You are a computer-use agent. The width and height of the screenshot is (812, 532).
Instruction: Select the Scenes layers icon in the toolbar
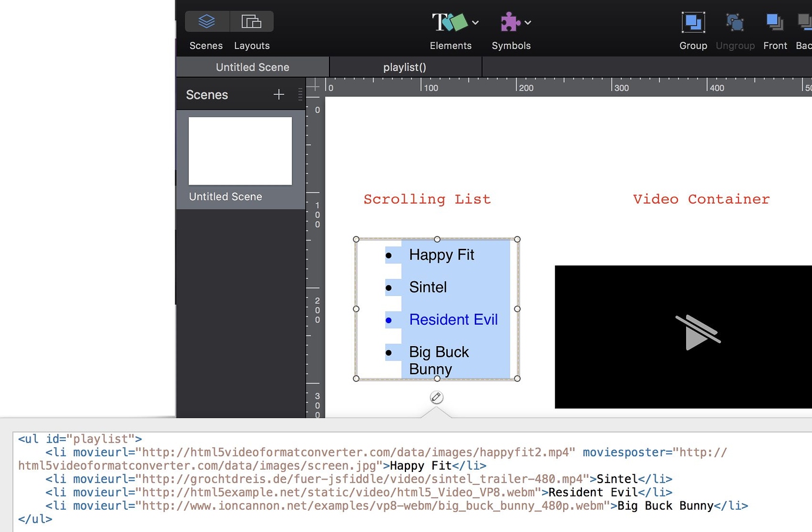pyautogui.click(x=206, y=21)
